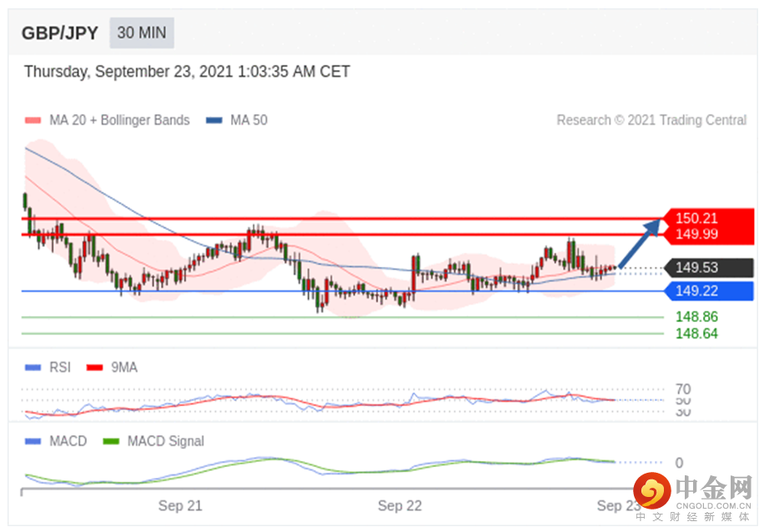
Task: Click the 'MACD Signal' legend label
Action: (x=166, y=441)
